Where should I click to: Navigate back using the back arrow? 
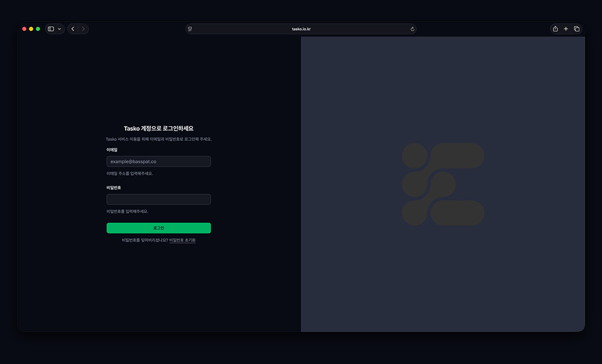click(72, 29)
